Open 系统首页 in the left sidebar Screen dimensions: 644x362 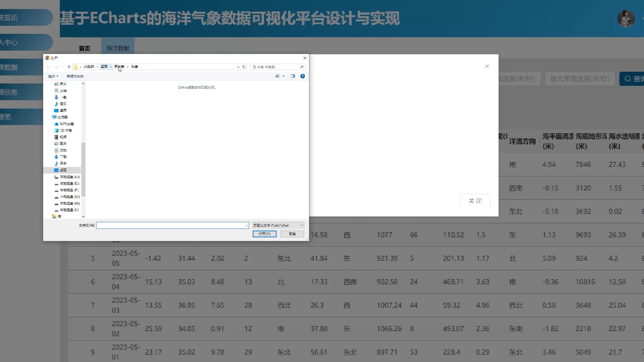[26, 17]
